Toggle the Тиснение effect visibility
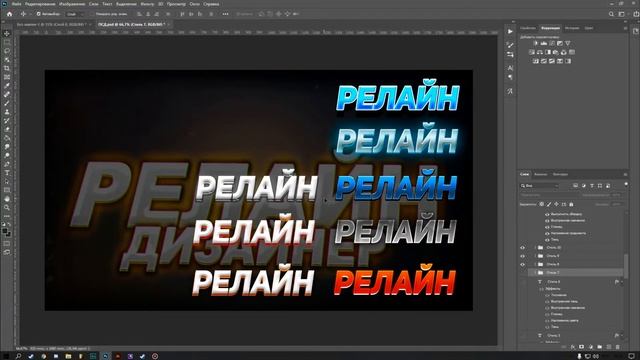This screenshot has height=360, width=640. point(547,295)
